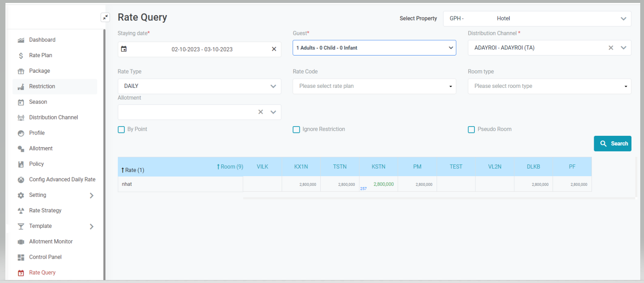Viewport: 644px width, 283px height.
Task: Open the Rate Type DAILY dropdown
Action: [x=199, y=86]
